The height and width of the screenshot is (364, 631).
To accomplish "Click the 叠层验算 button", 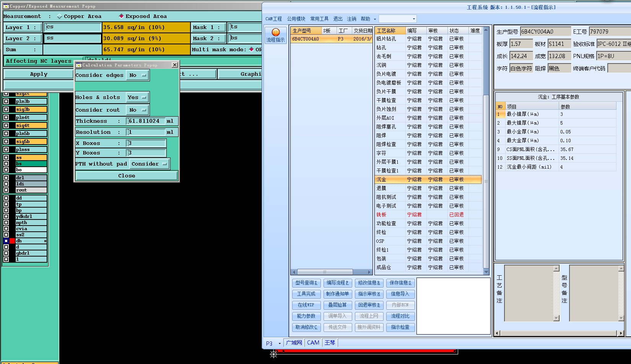I will coord(337,305).
